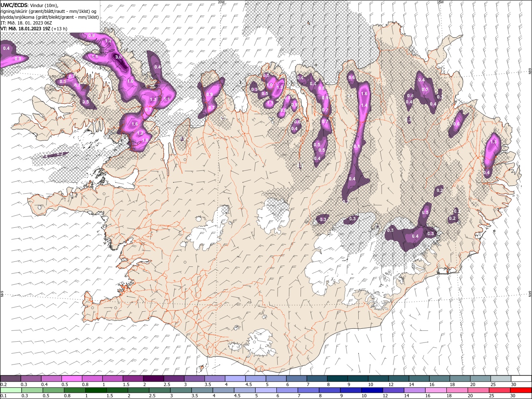
Task: Click the 'Vindur (10m),' label
Action: tap(44, 5)
